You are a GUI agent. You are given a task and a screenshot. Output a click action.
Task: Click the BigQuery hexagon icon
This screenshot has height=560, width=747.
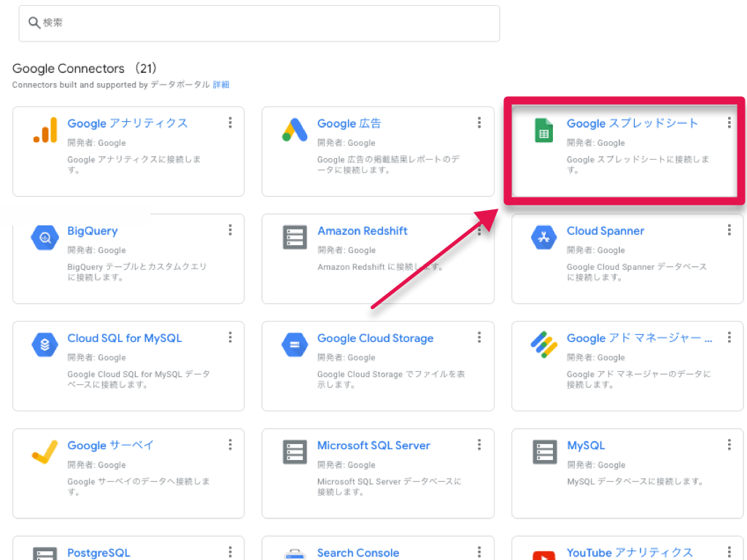coord(44,237)
